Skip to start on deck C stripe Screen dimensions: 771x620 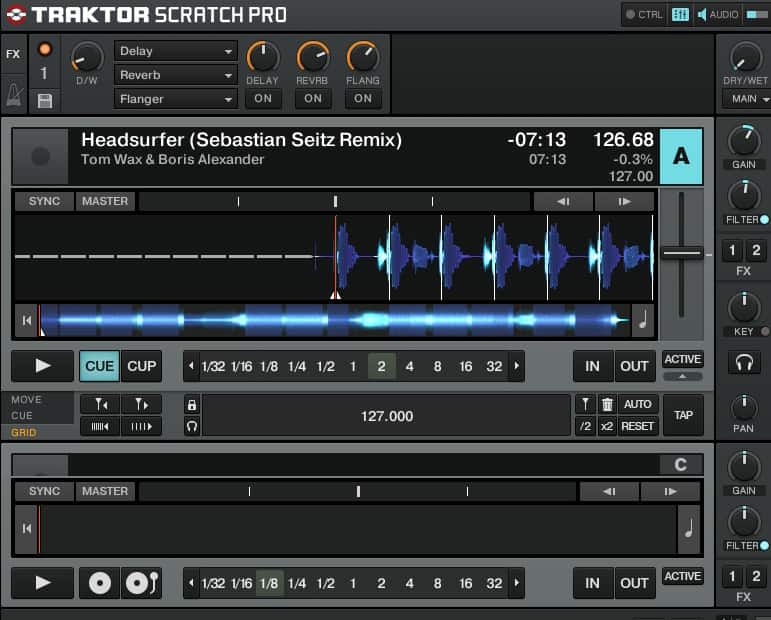[27, 529]
